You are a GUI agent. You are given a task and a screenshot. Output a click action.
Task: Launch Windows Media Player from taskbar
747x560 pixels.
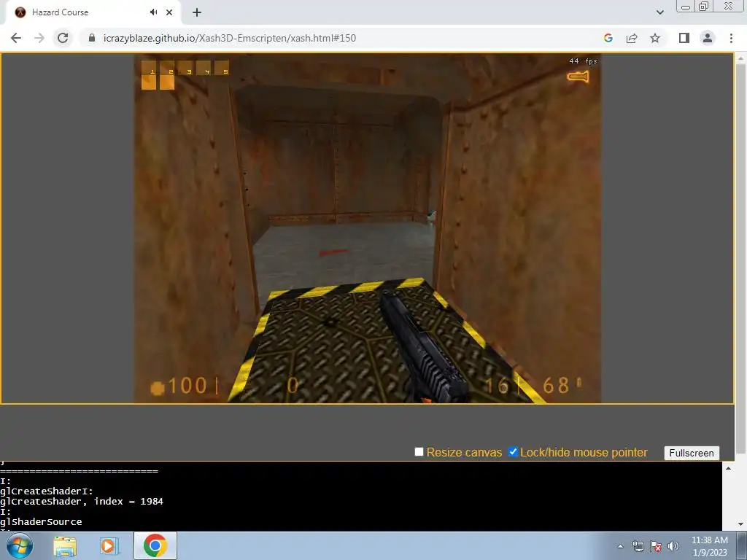pos(109,546)
